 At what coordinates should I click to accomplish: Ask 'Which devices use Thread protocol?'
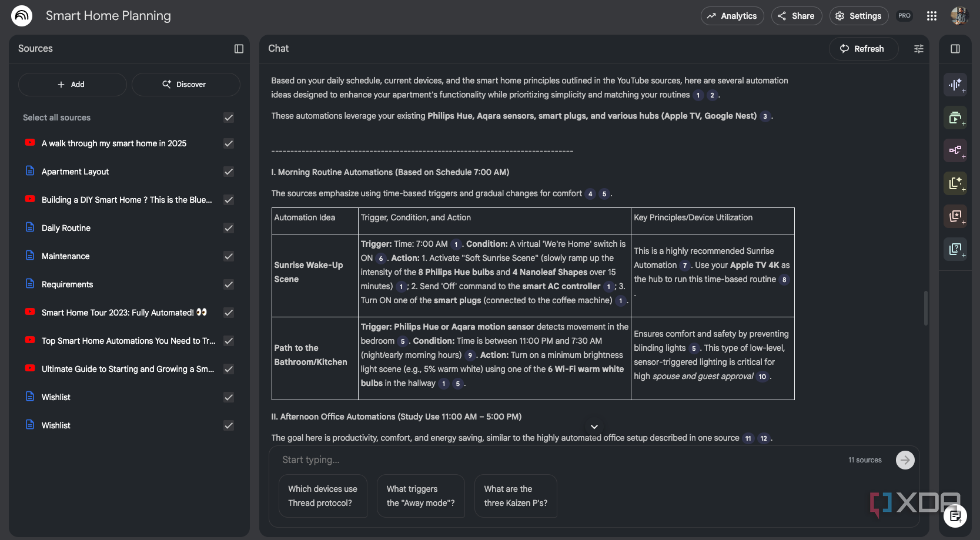[x=323, y=496]
